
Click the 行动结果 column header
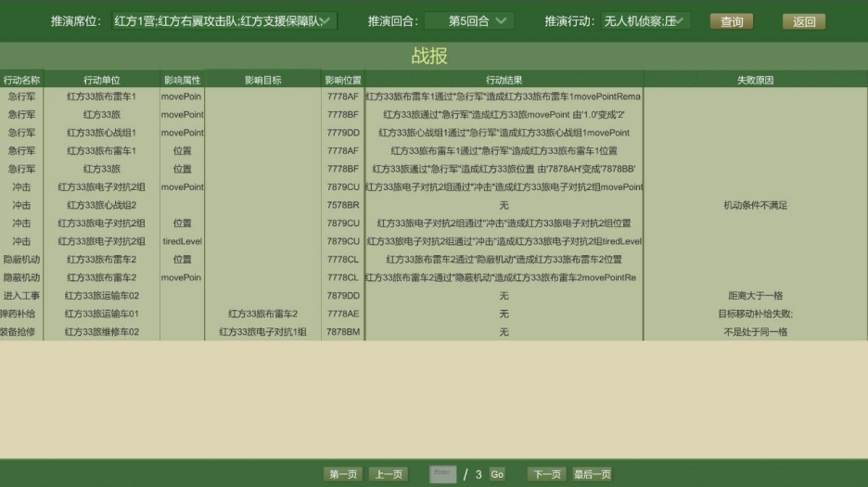click(504, 80)
